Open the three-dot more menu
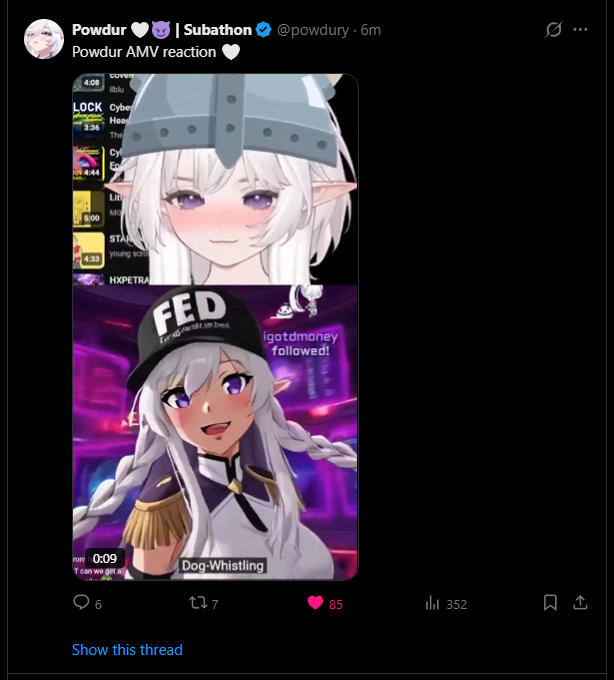Screen dimensions: 614x680 tap(580, 29)
